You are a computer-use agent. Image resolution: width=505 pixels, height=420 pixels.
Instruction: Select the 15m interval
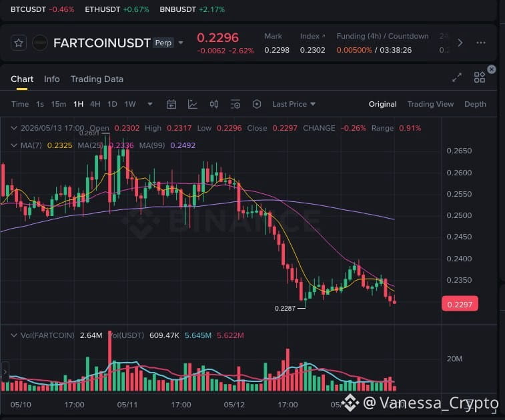point(59,104)
